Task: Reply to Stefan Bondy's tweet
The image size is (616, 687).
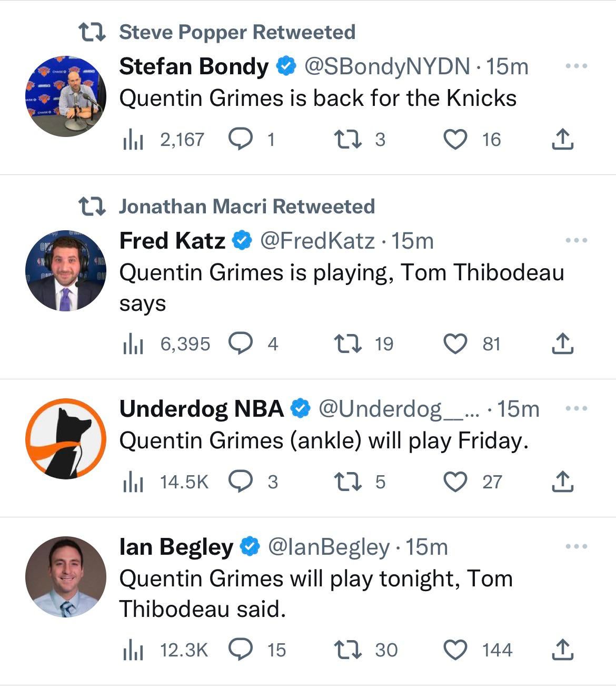Action: point(241,140)
